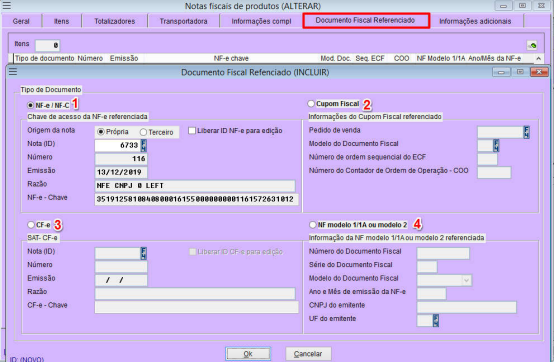Confirm with the Ok button
The width and height of the screenshot is (554, 362).
[x=248, y=354]
